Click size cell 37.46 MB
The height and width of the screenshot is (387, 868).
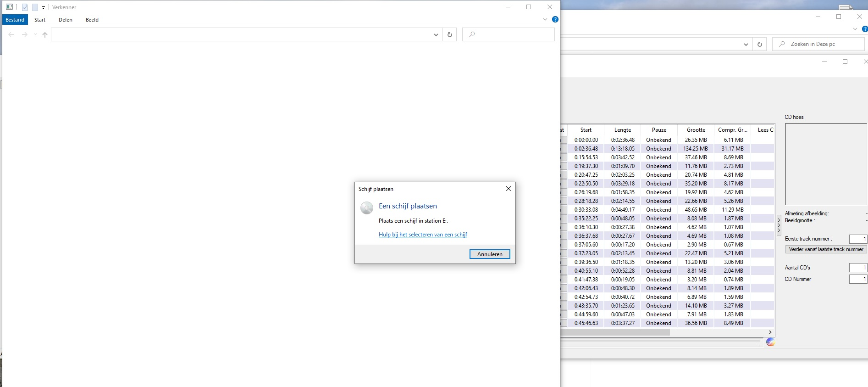pyautogui.click(x=696, y=157)
